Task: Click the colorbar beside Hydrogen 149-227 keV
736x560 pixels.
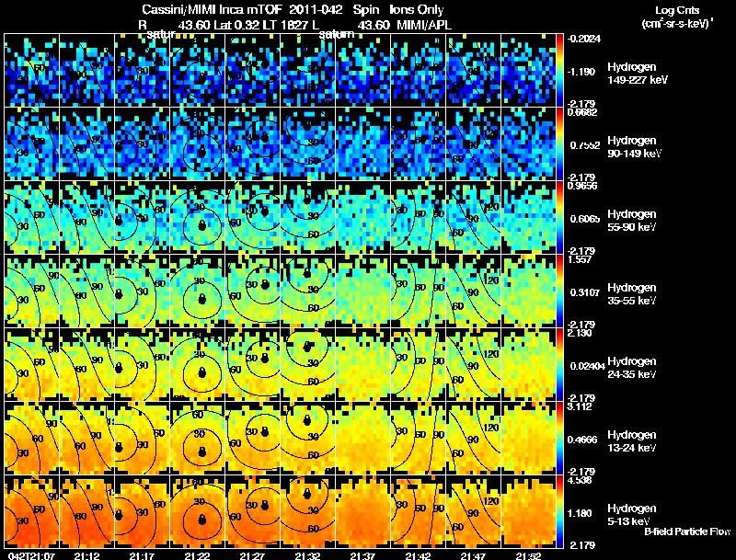Action: click(x=559, y=70)
